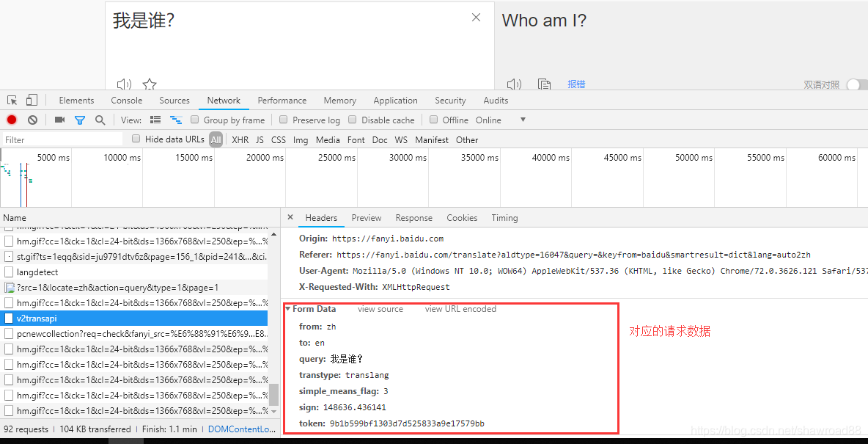Select the Network tab
The image size is (868, 444).
tap(224, 101)
